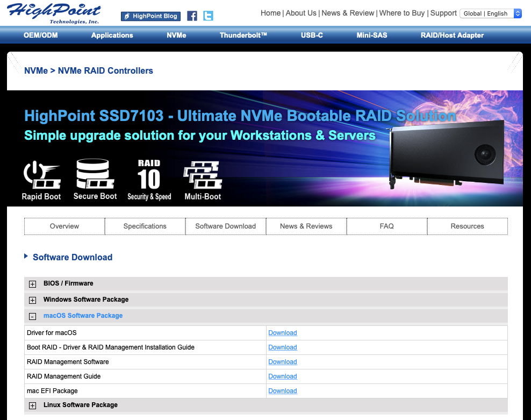Click the Boot RAID Installation Guide row label
The width and height of the screenshot is (531, 420).
pos(110,347)
